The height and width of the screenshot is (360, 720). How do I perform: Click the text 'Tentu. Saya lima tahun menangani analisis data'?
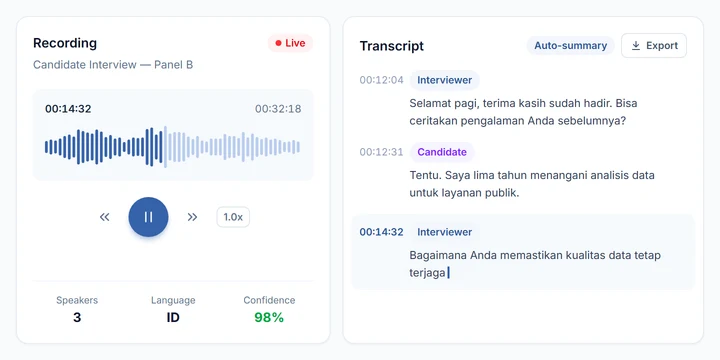click(x=532, y=175)
